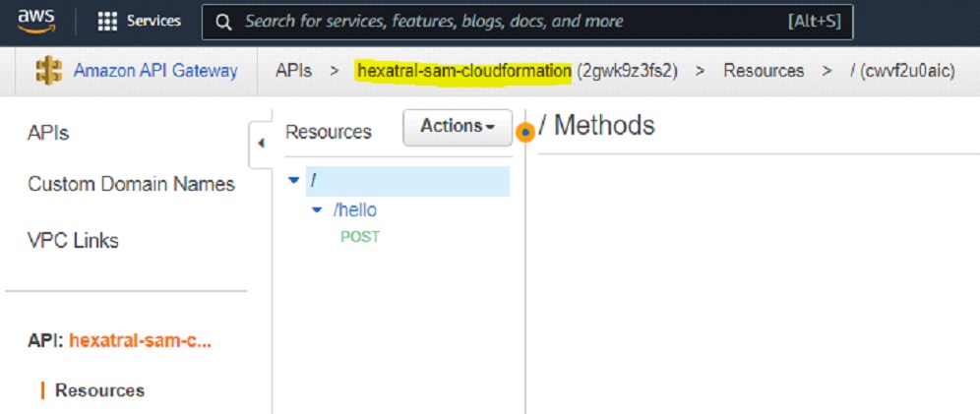Click hexatral-sam-cloudformation in the breadcrumb
The height and width of the screenshot is (414, 980).
(x=463, y=71)
